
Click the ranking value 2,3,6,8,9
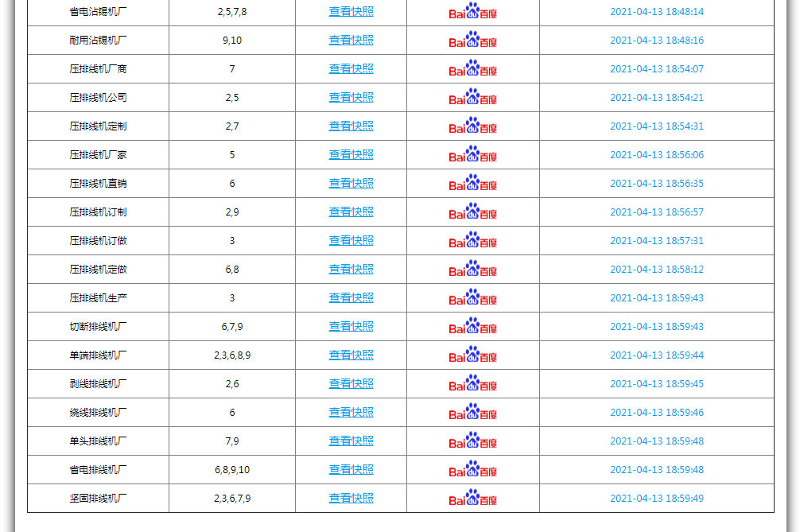coord(232,355)
